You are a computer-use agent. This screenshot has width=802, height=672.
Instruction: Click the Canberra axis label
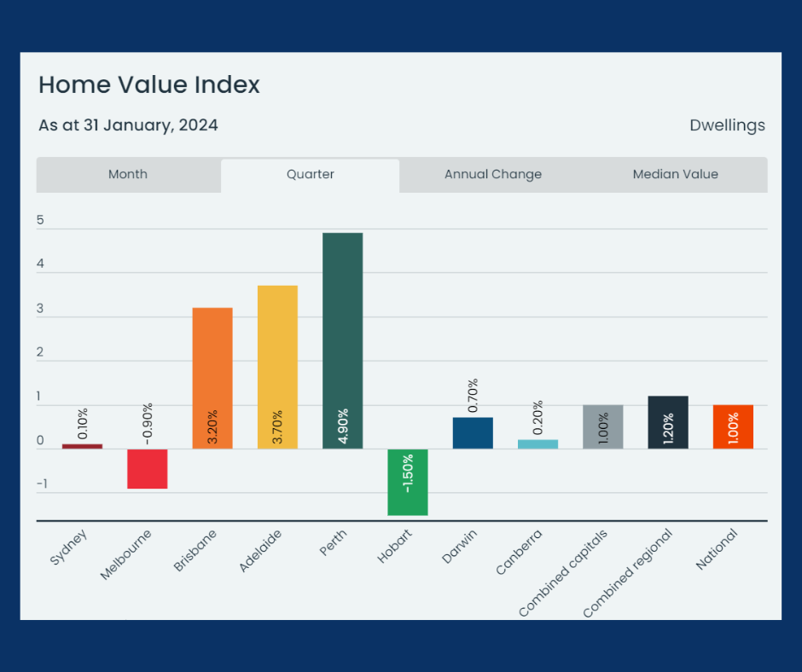tap(519, 553)
